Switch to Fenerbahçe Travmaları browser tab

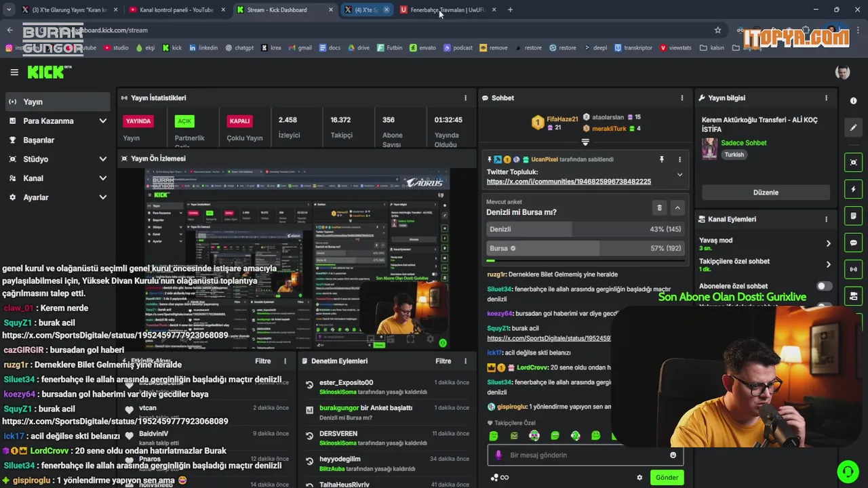(448, 9)
